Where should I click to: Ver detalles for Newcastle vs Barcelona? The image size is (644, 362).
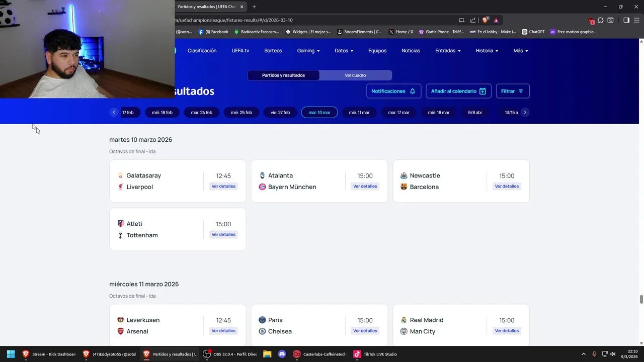507,186
